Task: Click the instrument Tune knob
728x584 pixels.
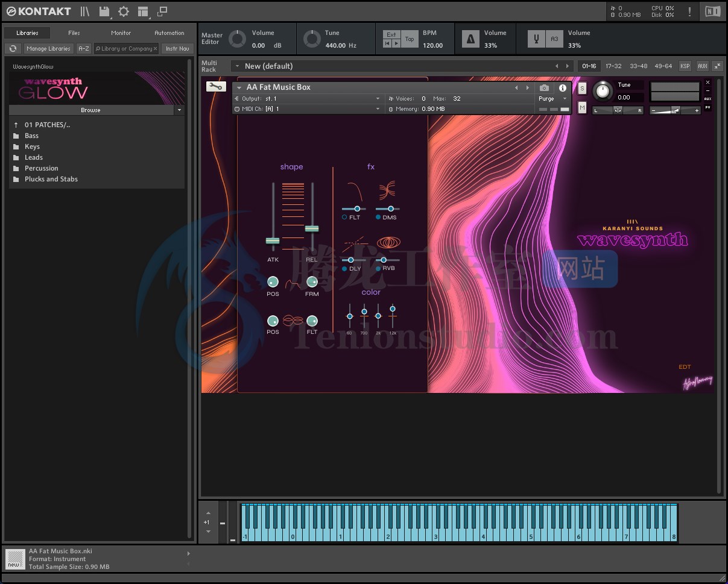Action: tap(601, 92)
